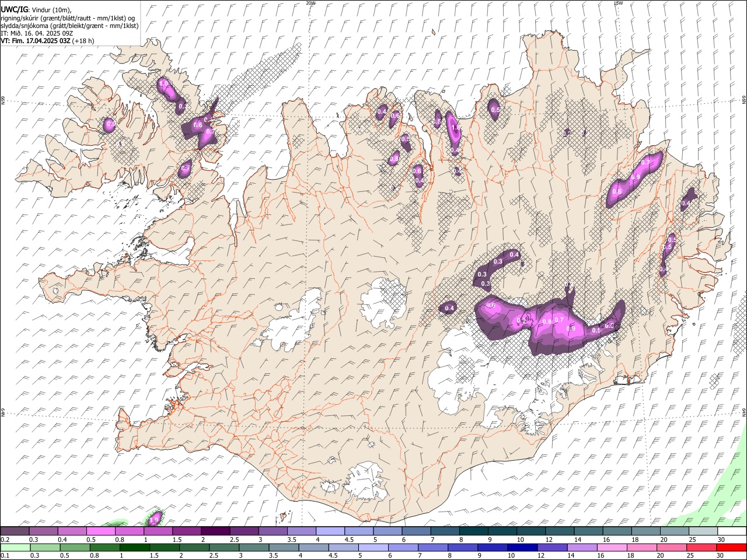Select the 9 blue swatch in lower legend row

(x=493, y=547)
